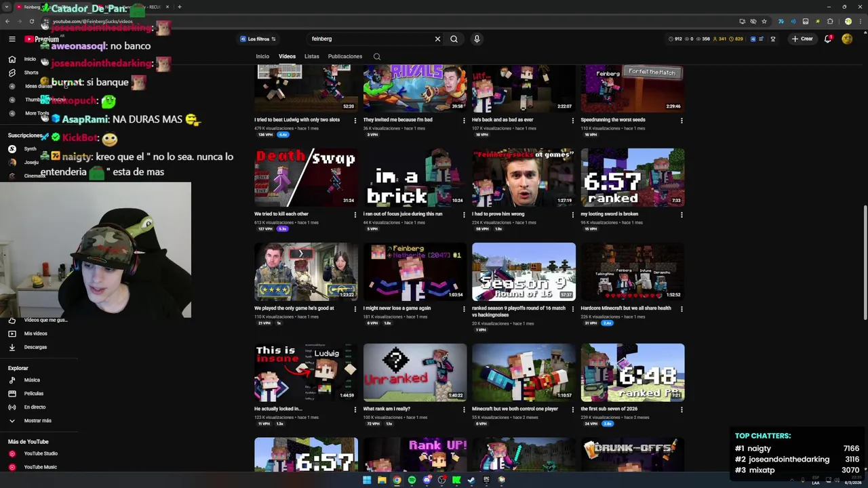Viewport: 868px width, 488px height.
Task: Open options for 'I might never lose a game again'
Action: (464, 309)
